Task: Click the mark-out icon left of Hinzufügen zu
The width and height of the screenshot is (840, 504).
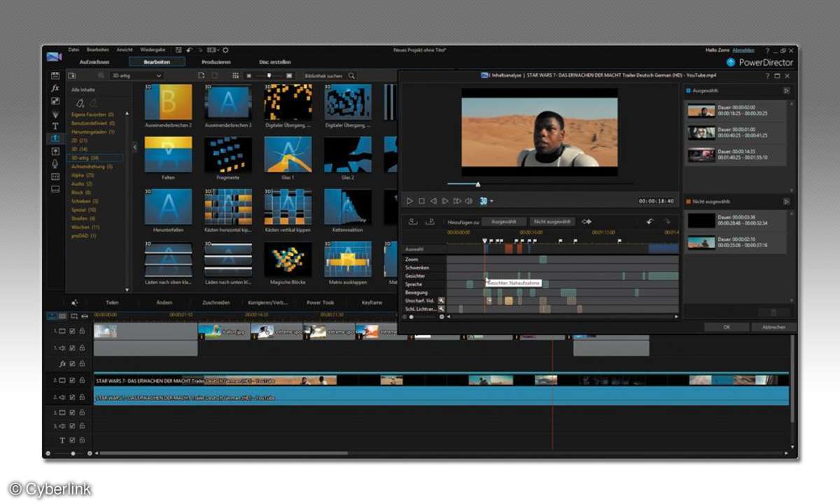Action: coord(429,221)
